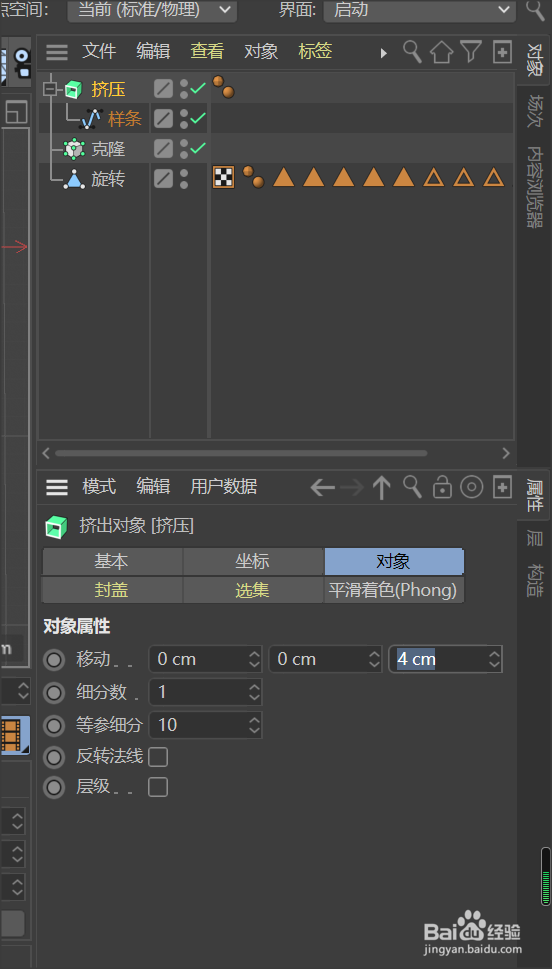The width and height of the screenshot is (552, 969).
Task: Click the Object Manager horizontal scrollbar
Action: 241,454
